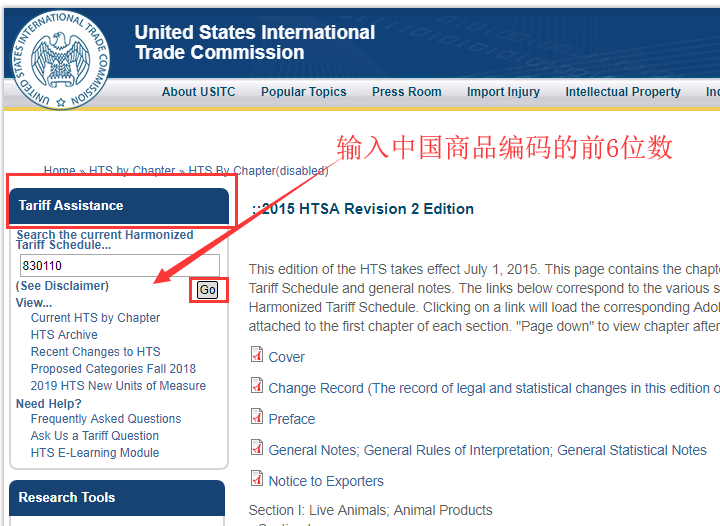Open the HTS E-Learning Module link
The height and width of the screenshot is (526, 720).
point(94,453)
